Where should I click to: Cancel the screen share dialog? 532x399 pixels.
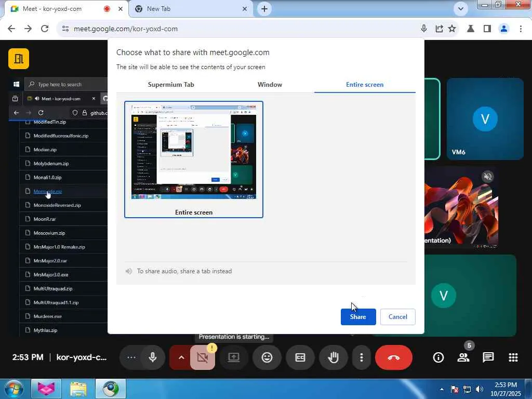[x=397, y=316]
